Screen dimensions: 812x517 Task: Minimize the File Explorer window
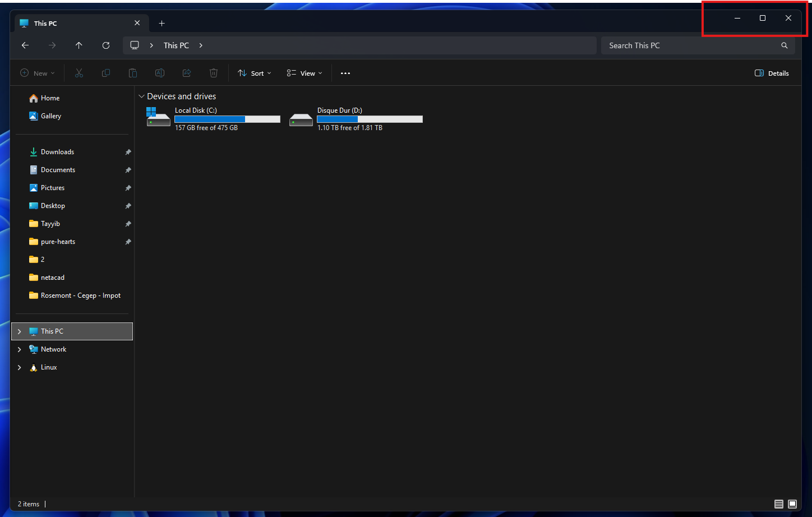click(x=737, y=18)
